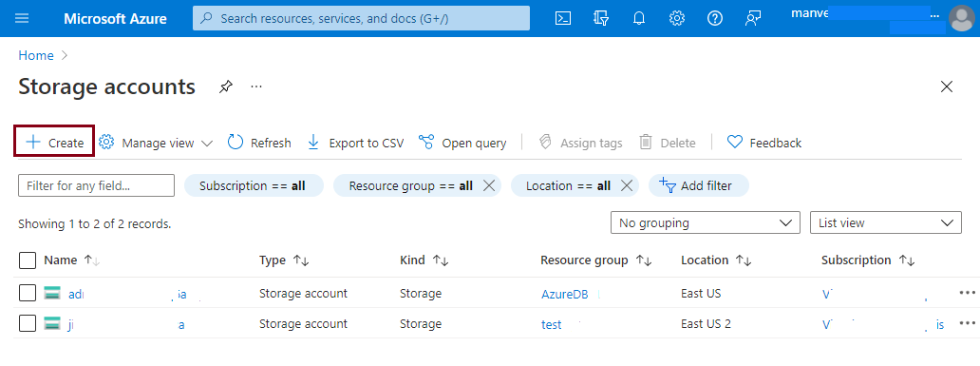Open the Manage view menu
Screen dimensions: 980x366
[157, 143]
